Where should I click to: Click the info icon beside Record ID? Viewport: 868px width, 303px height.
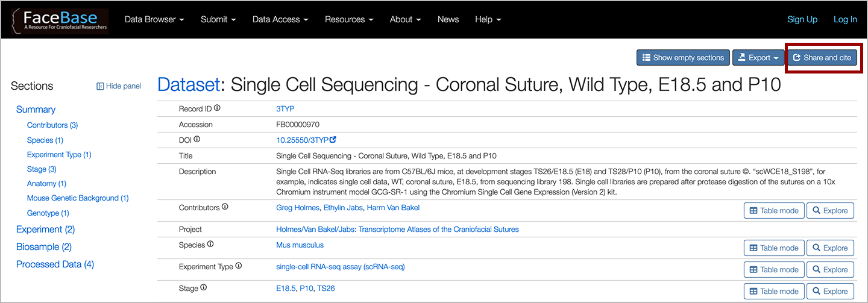click(x=217, y=108)
